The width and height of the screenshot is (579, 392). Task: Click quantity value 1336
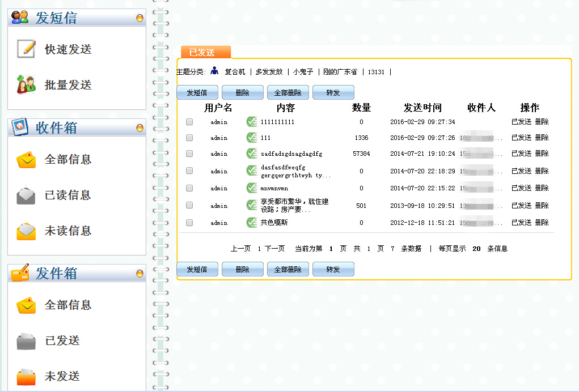click(361, 138)
